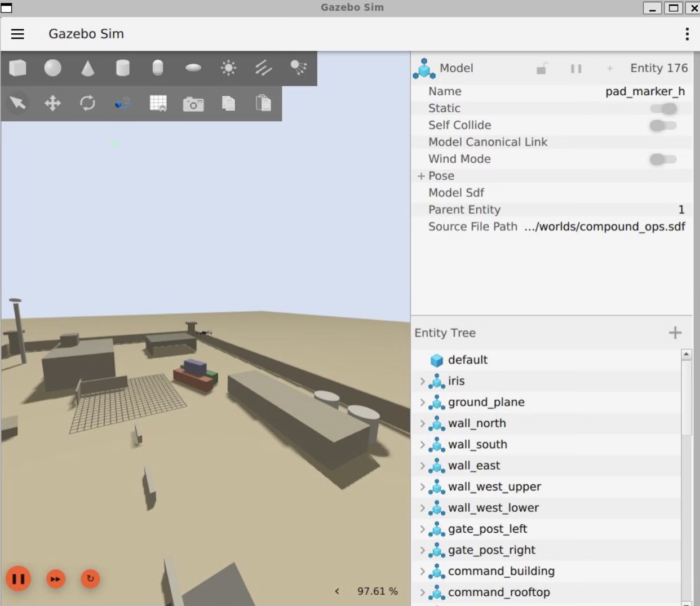Expand the command_building tree node
The image size is (700, 606).
tap(422, 571)
